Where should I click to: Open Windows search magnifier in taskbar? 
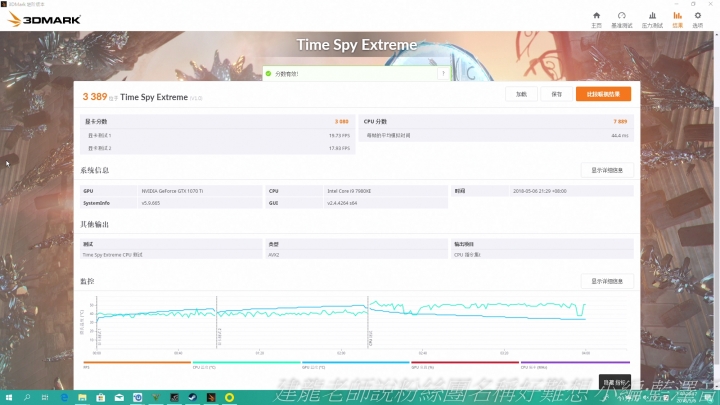pos(27,397)
